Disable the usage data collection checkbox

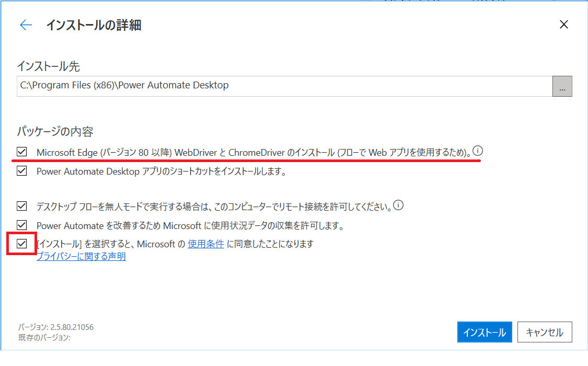point(22,225)
